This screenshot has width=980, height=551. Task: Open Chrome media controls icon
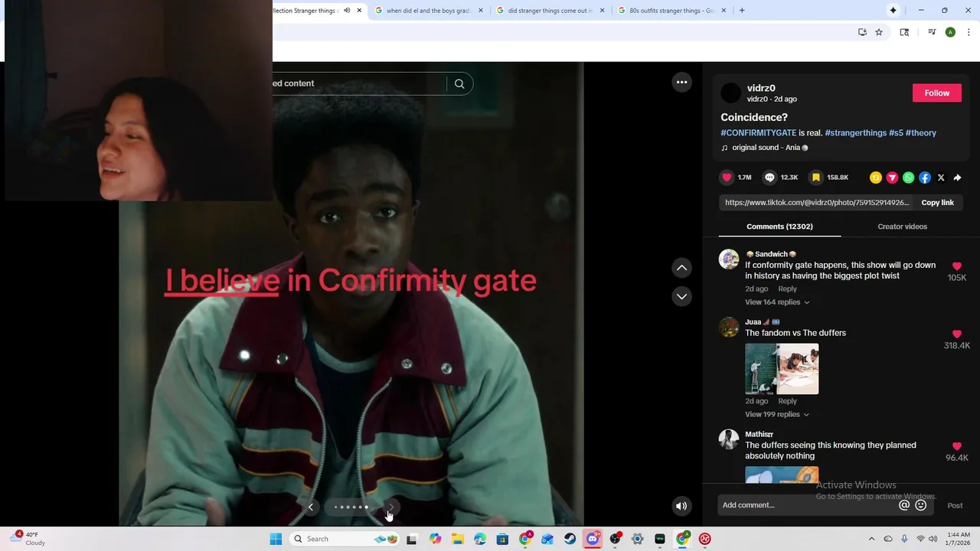click(932, 32)
